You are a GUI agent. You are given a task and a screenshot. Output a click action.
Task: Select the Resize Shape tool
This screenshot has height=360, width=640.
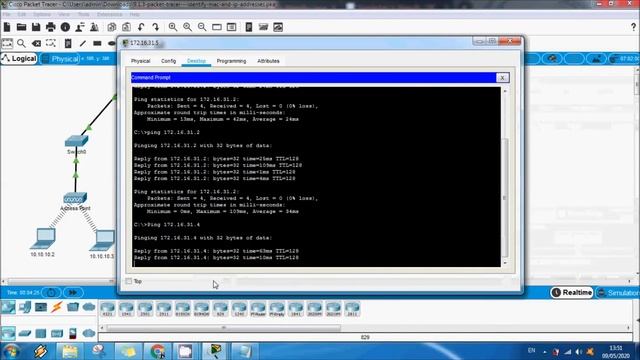point(51,43)
